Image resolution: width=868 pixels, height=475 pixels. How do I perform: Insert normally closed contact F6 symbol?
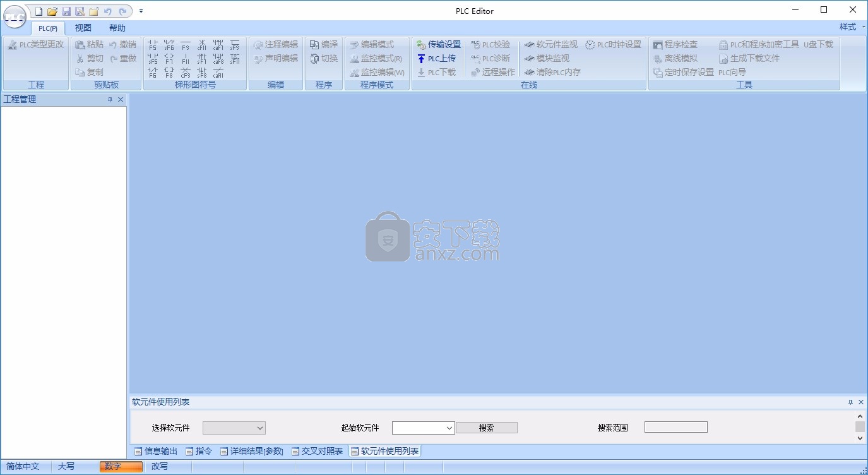click(153, 72)
